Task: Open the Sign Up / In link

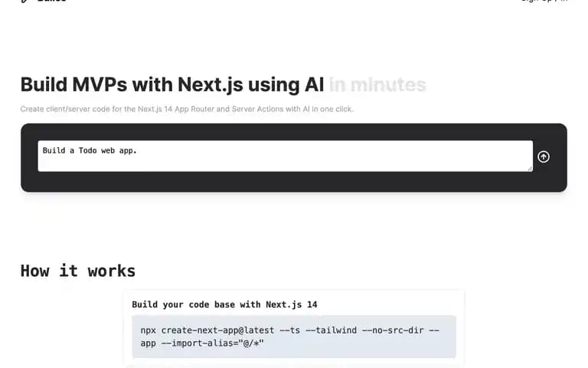Action: click(x=544, y=1)
